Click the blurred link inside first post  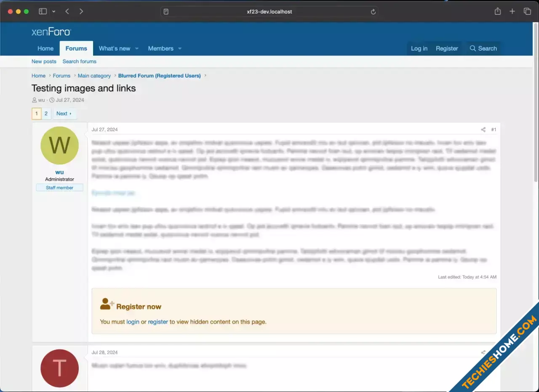pos(113,193)
